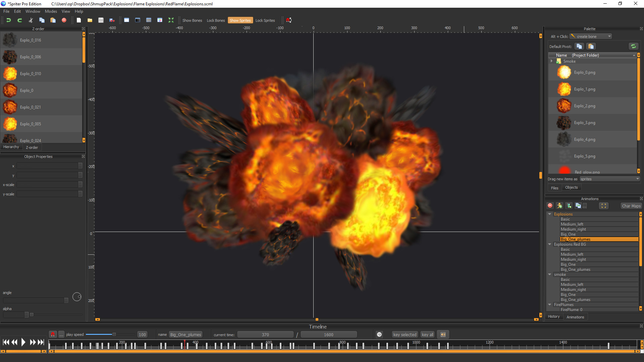Toggle Show Bones in the toolbar

192,20
